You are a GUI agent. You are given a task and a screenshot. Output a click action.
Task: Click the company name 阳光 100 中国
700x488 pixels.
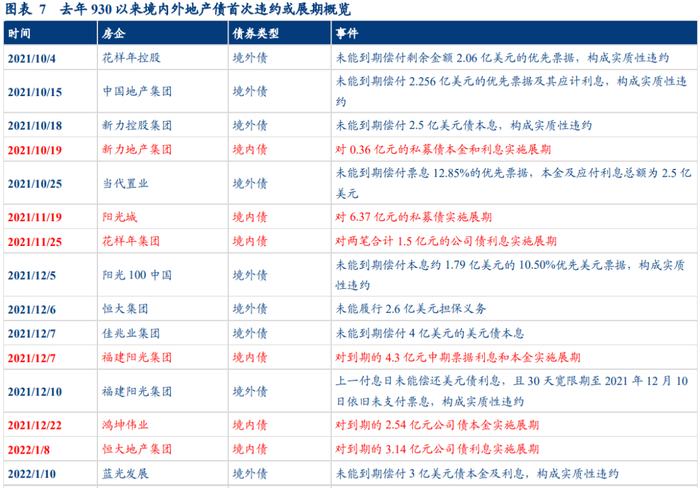[137, 275]
